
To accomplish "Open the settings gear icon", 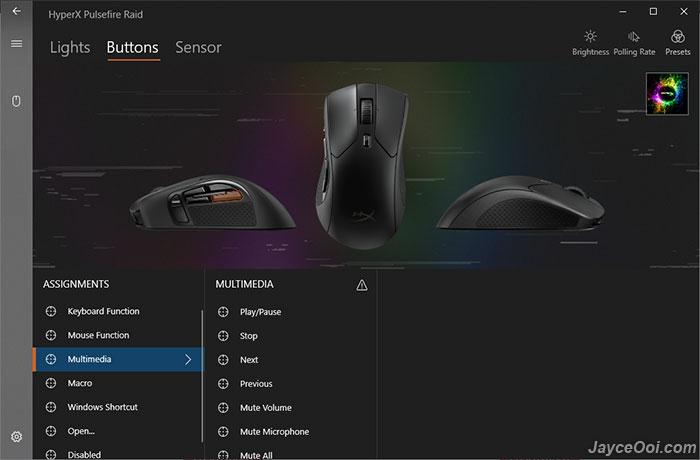I will [x=17, y=436].
